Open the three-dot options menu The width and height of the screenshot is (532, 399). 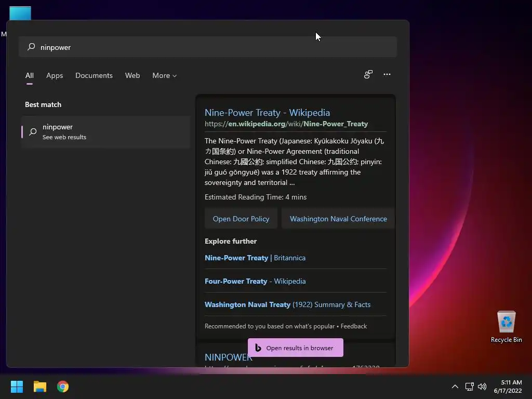[387, 74]
